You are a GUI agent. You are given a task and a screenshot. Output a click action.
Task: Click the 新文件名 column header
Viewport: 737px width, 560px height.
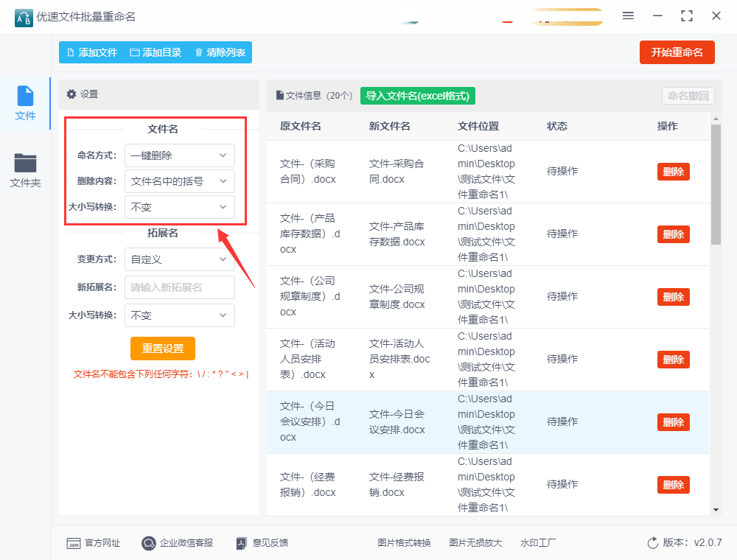click(x=390, y=126)
